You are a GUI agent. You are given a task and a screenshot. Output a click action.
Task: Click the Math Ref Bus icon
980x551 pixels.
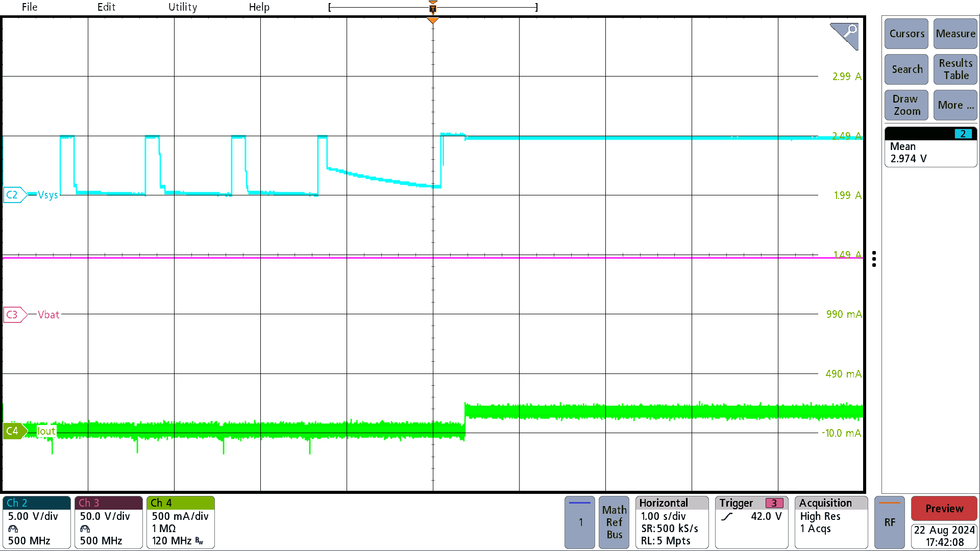[614, 522]
